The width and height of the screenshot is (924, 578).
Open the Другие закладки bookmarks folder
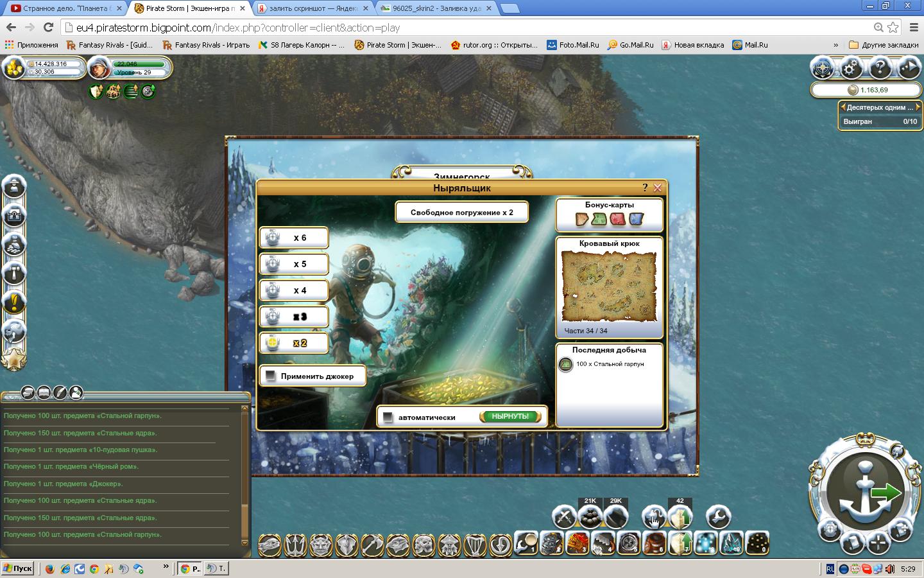click(883, 45)
